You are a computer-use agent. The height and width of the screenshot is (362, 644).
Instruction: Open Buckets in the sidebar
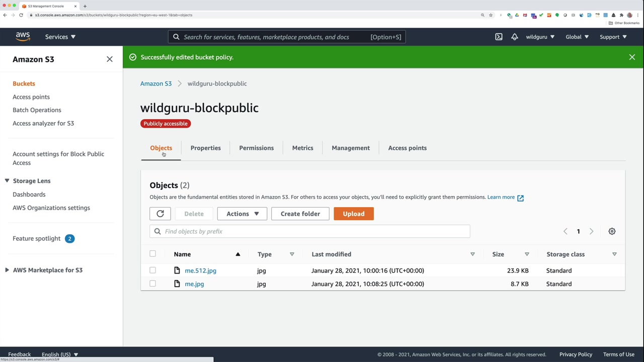(x=24, y=83)
